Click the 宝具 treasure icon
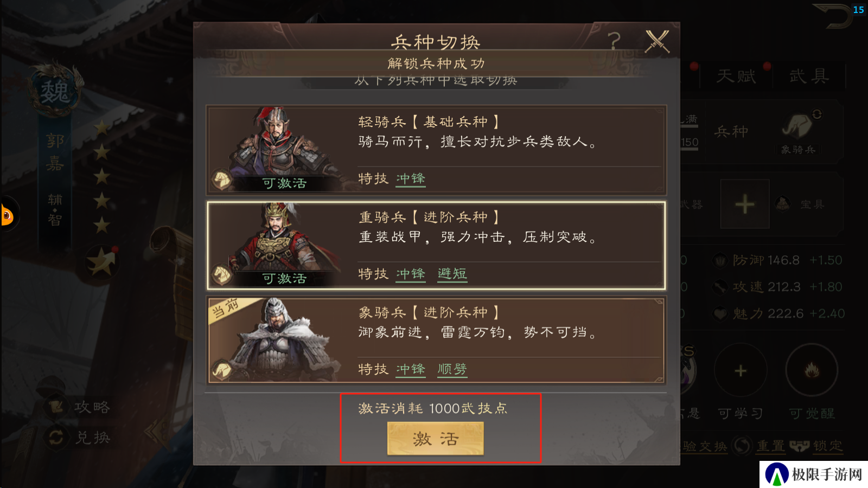868x488 pixels. tap(783, 204)
